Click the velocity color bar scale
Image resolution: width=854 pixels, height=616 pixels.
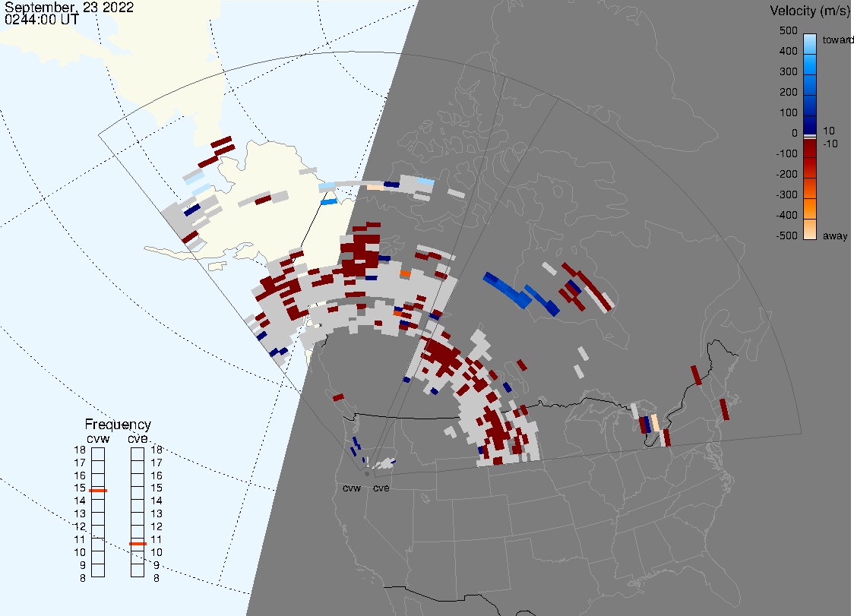point(810,137)
